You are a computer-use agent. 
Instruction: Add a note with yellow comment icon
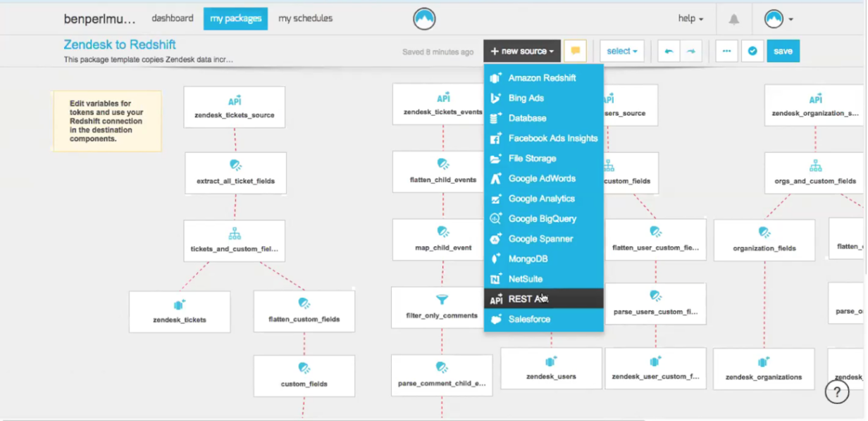click(x=576, y=51)
